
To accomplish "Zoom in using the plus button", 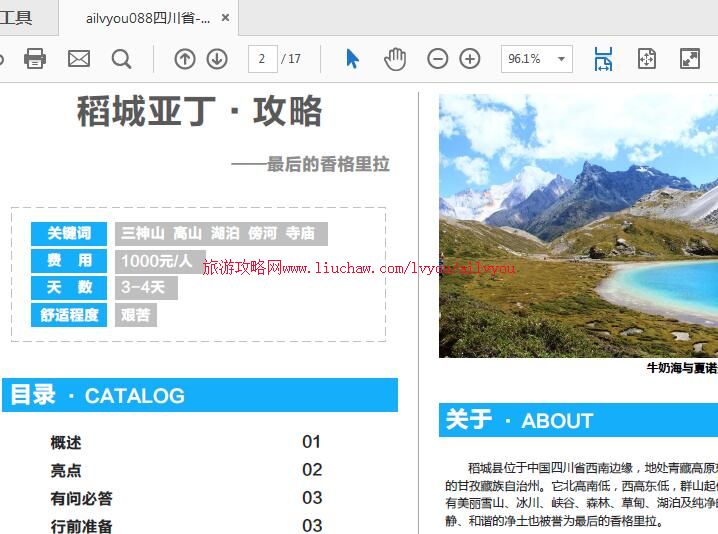I will (470, 59).
